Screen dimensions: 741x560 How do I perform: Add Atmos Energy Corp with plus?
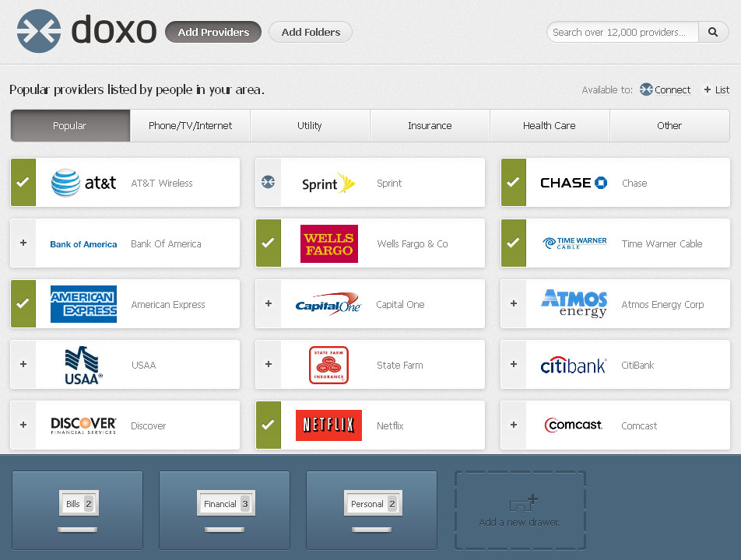(x=514, y=303)
